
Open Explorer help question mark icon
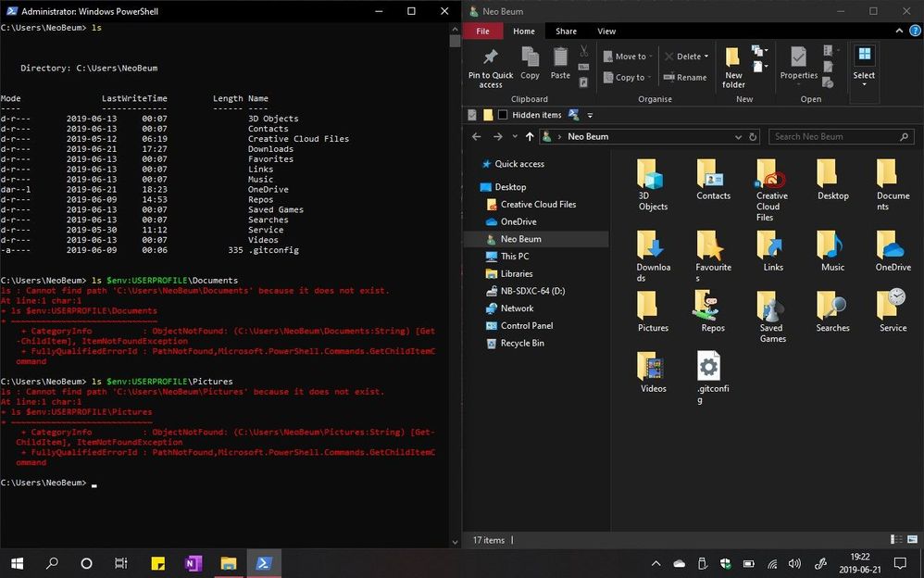coord(915,31)
